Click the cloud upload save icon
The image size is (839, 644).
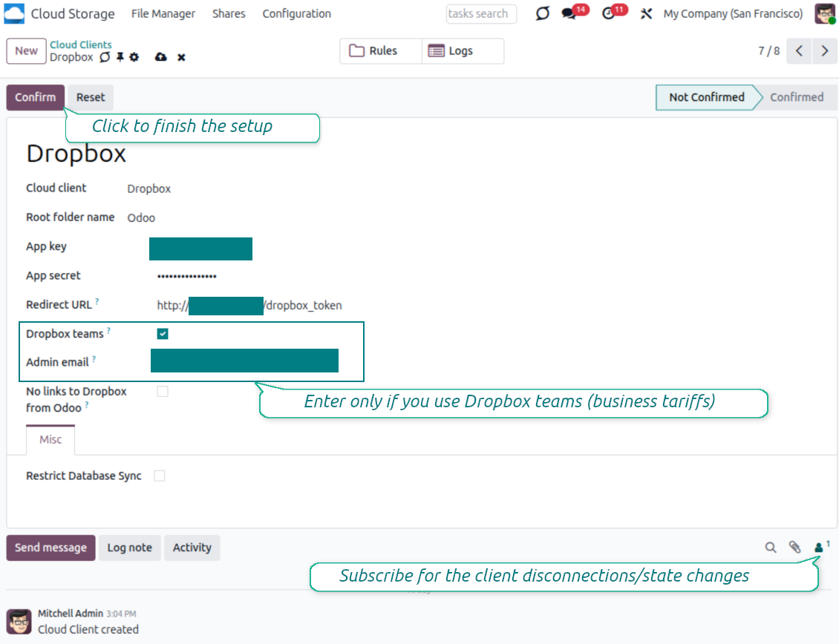160,57
